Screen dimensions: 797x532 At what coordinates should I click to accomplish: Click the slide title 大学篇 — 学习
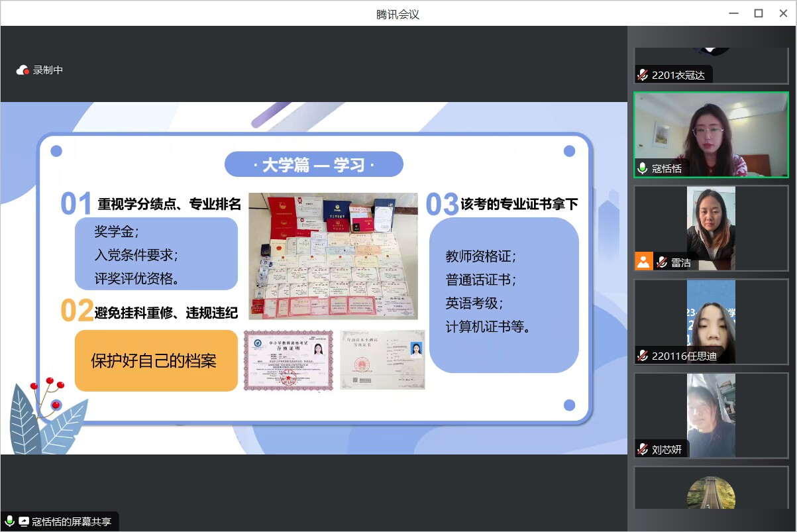[x=313, y=165]
